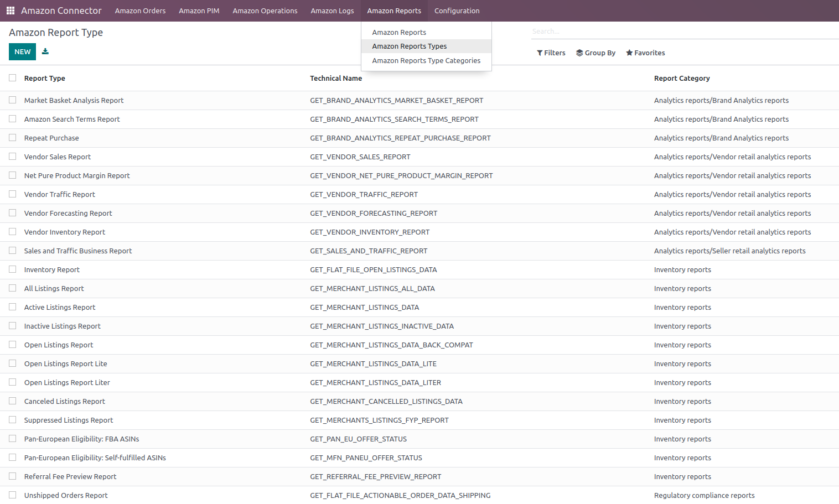The image size is (839, 504).
Task: Tick the Market Basket Analysis Report checkbox
Action: pyautogui.click(x=13, y=100)
